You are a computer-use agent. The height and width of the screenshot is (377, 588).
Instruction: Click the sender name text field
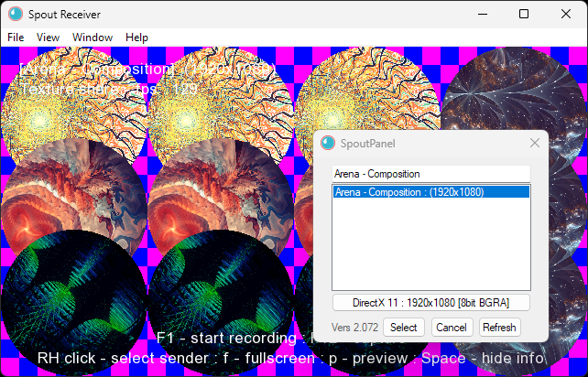(430, 174)
